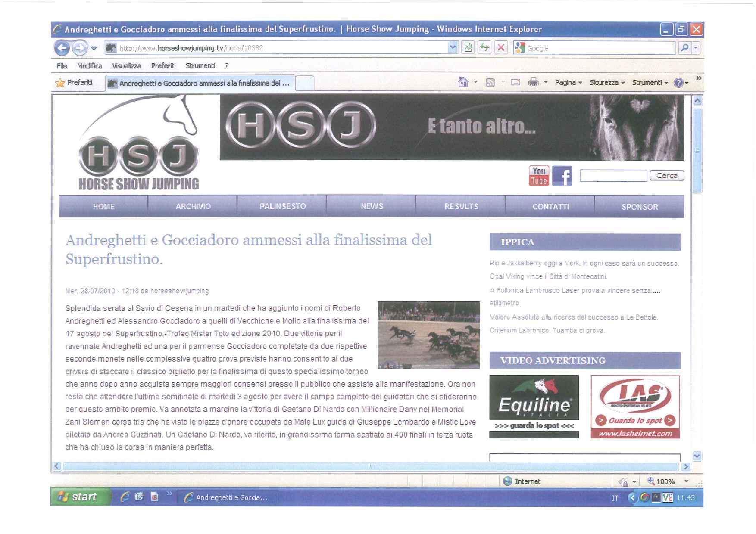
Task: Click the Home page house icon
Action: click(x=463, y=82)
